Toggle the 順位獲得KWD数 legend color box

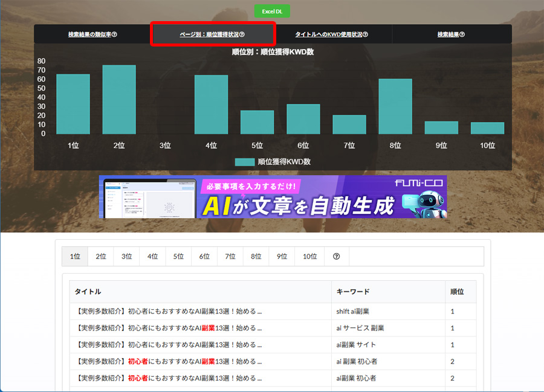click(244, 162)
